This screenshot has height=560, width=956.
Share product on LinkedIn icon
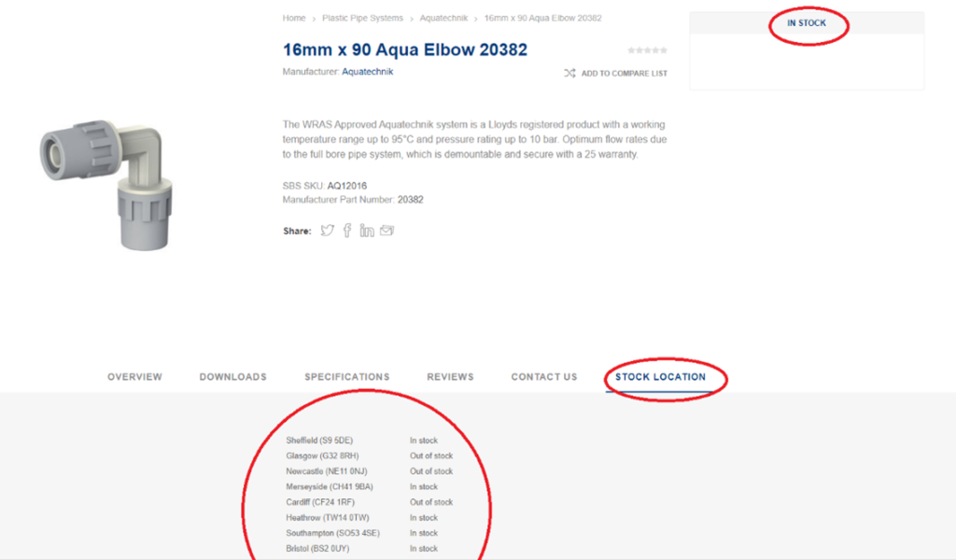366,231
